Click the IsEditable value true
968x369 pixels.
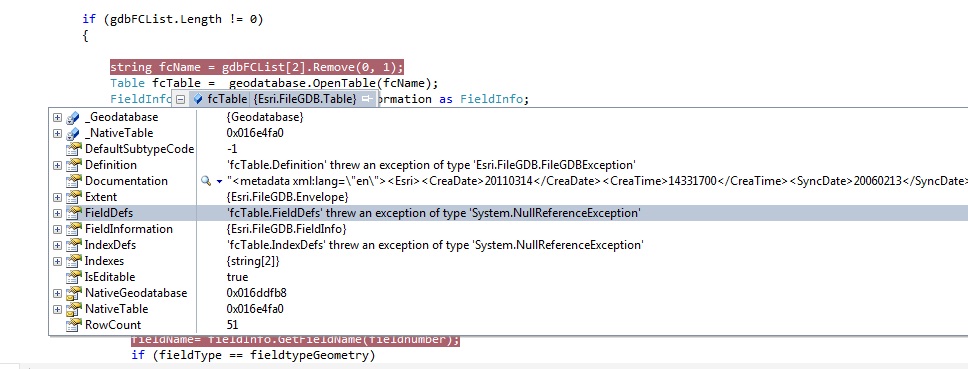coord(237,277)
